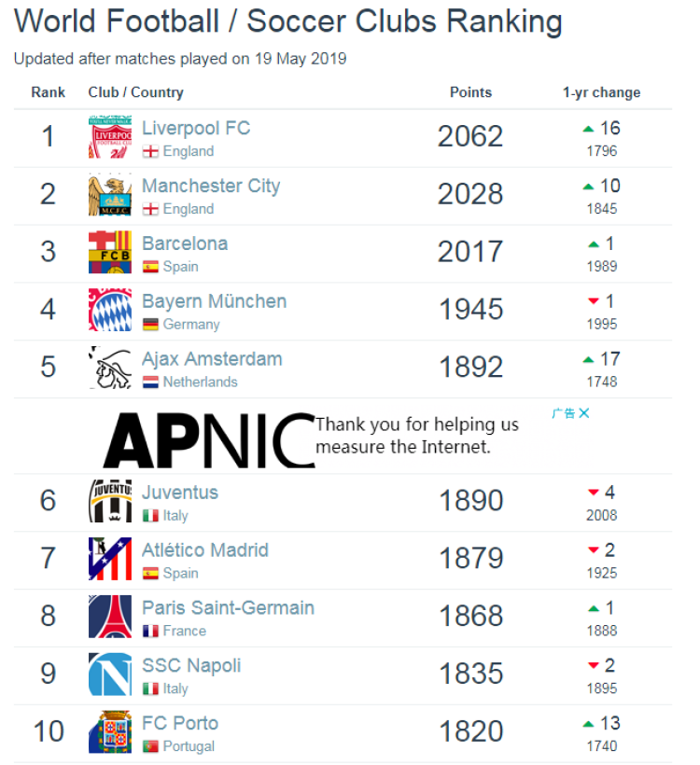Click the SSC Napoli N logo
Screen dimensions: 700x765
[x=110, y=674]
